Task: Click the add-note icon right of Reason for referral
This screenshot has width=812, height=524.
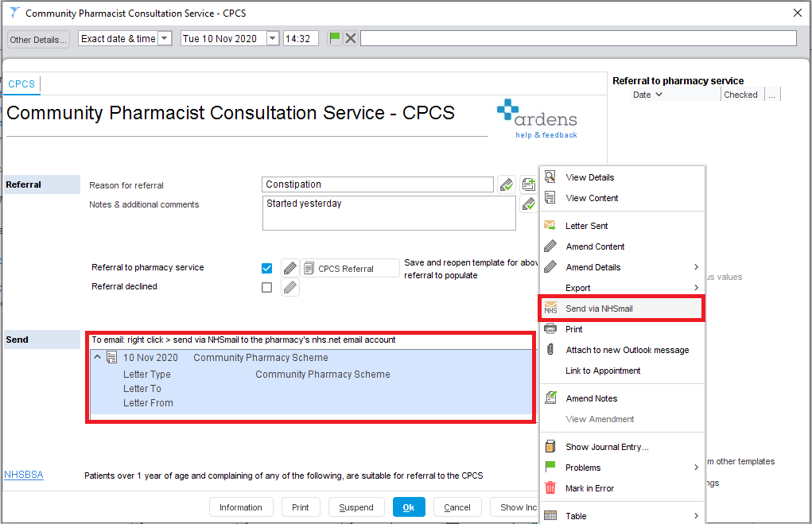Action: (528, 184)
